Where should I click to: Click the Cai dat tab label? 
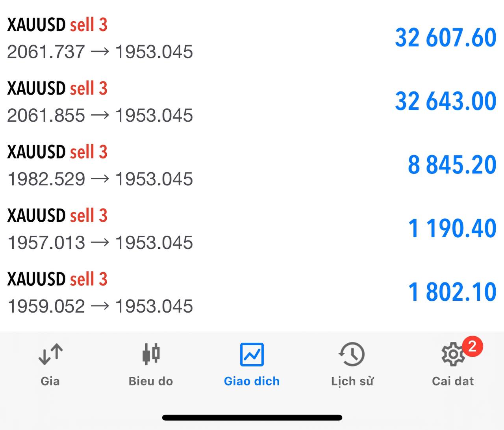pos(453,381)
